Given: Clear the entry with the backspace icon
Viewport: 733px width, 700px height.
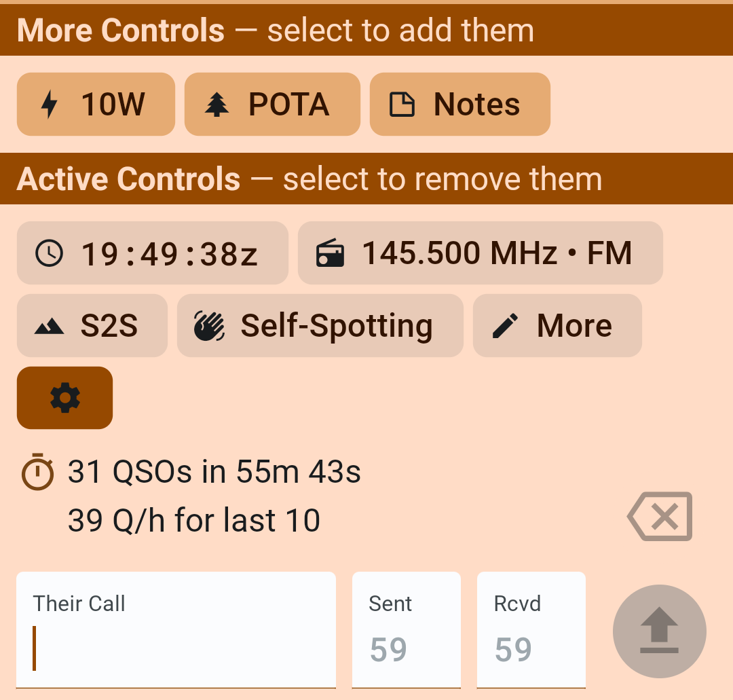Looking at the screenshot, I should coord(660,517).
